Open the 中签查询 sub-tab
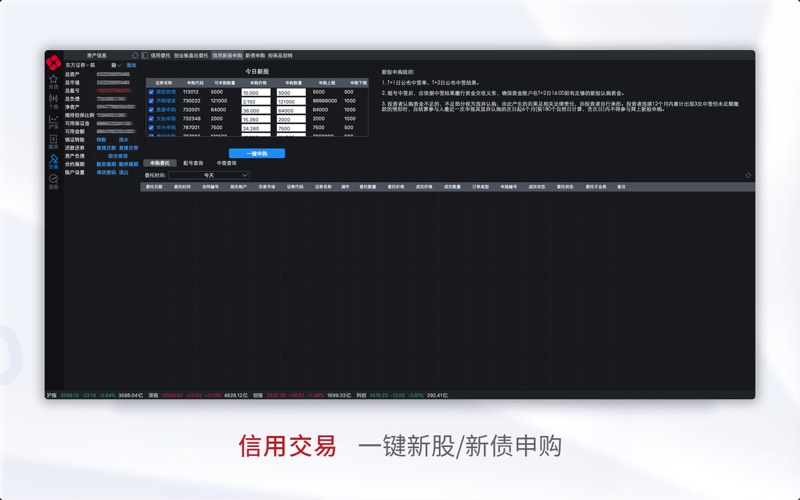800x500 pixels. point(227,163)
